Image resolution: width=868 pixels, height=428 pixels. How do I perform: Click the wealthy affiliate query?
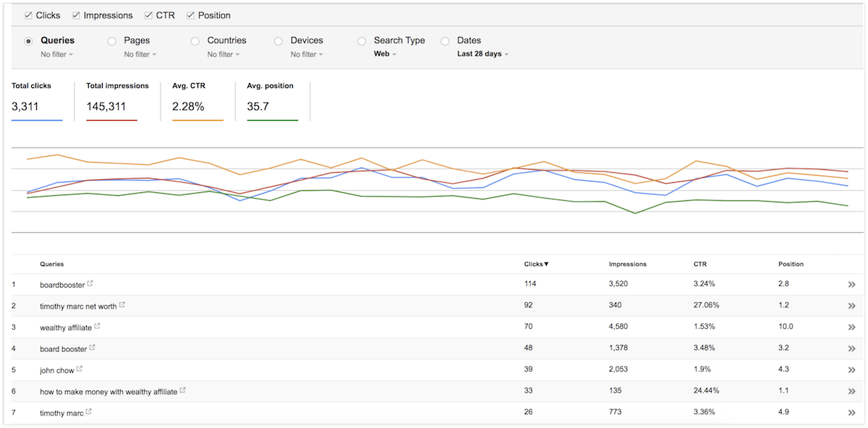[x=66, y=328]
